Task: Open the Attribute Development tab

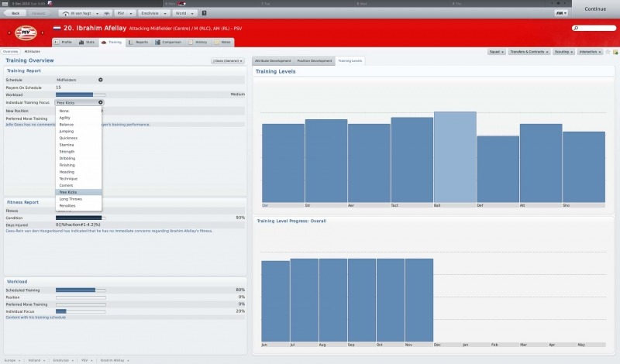Action: [x=273, y=60]
